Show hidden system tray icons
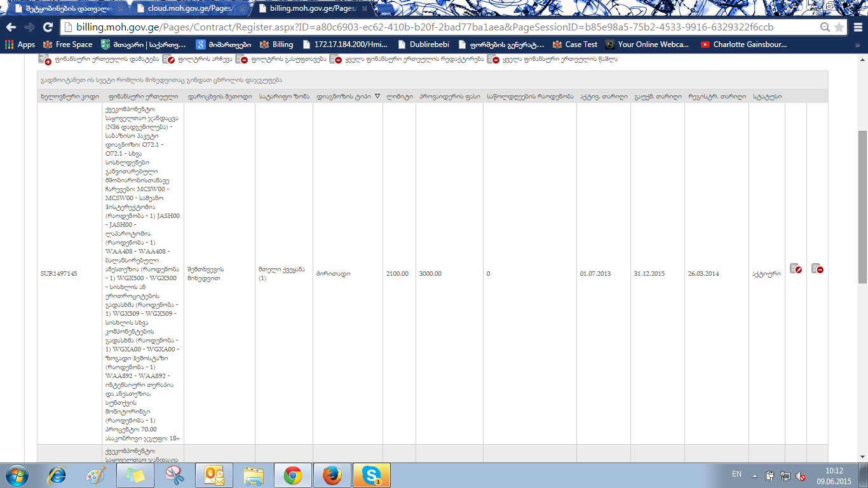The width and height of the screenshot is (868, 488). [754, 475]
